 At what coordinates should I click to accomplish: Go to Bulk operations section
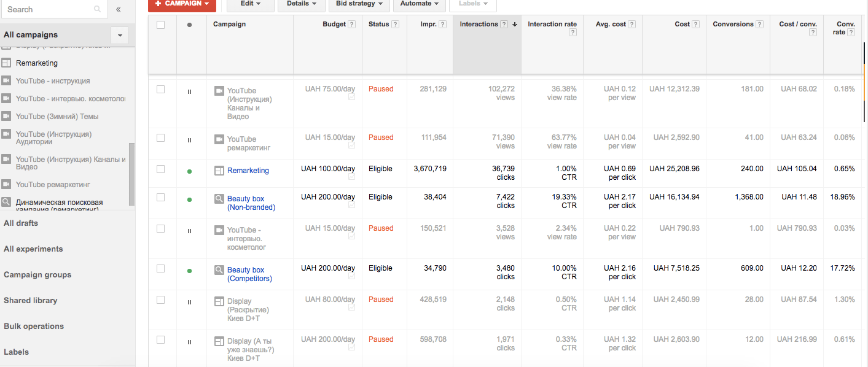click(x=34, y=326)
